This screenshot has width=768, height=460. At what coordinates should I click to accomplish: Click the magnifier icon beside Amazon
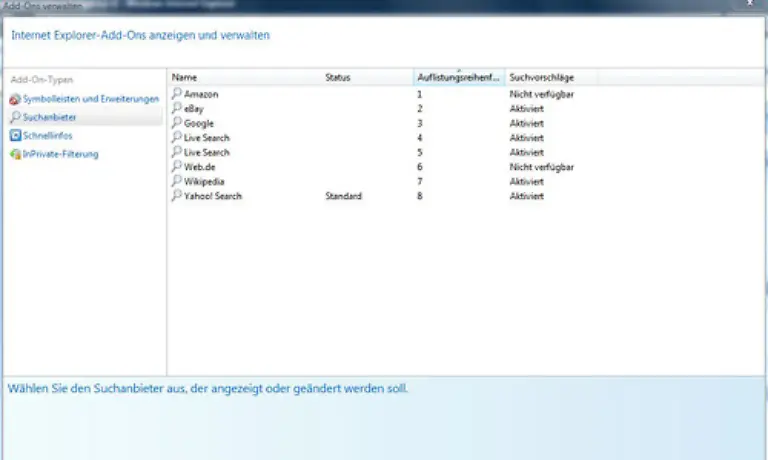point(177,93)
